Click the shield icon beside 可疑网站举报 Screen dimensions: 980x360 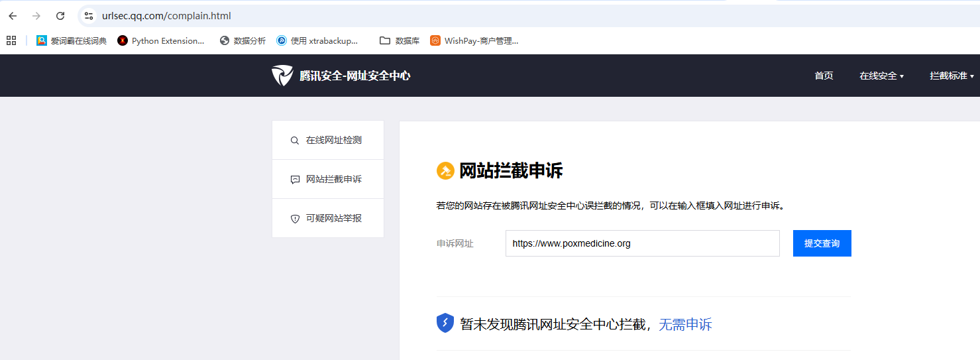(295, 219)
